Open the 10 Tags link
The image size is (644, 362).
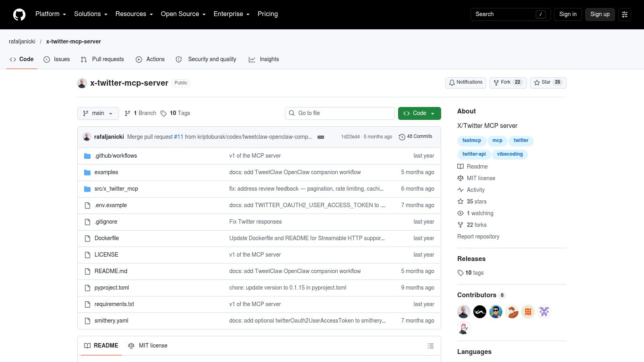coord(175,113)
